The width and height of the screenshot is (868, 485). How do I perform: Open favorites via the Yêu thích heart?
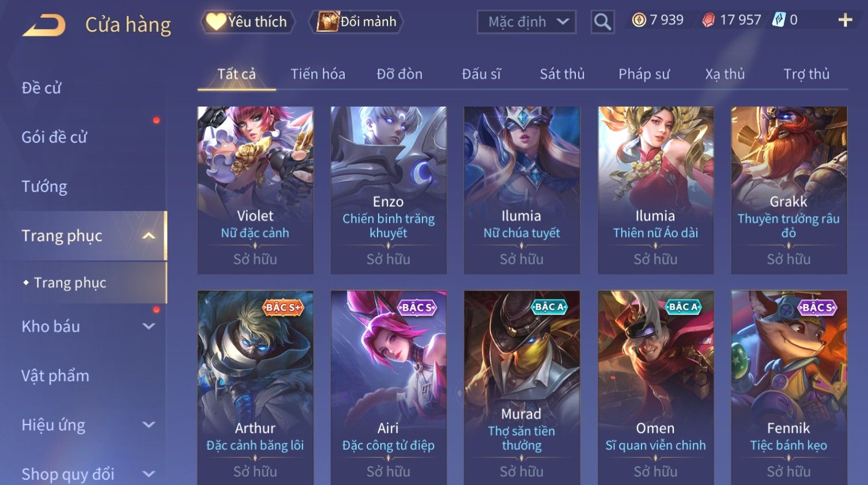pos(247,22)
